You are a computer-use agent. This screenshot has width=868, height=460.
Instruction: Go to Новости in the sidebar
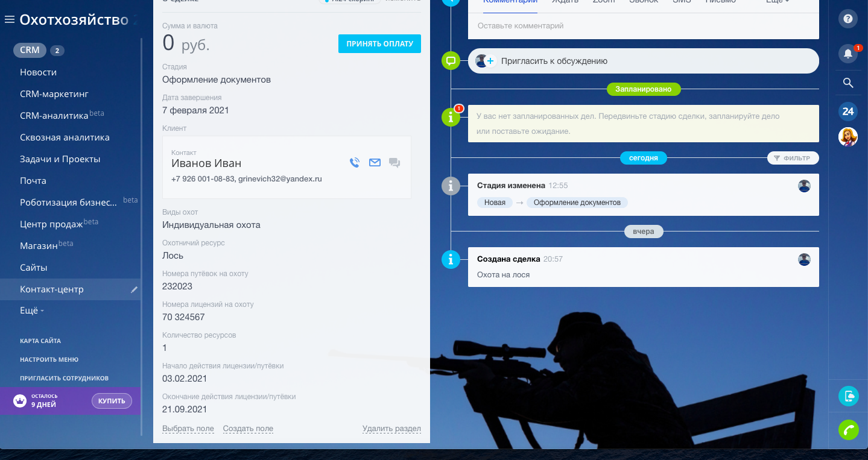point(38,72)
